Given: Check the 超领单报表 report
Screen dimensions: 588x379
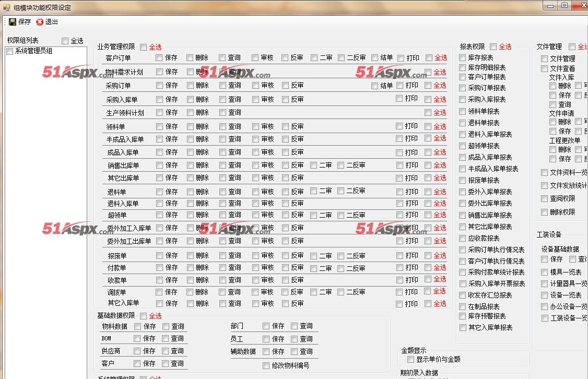Looking at the screenshot, I should pos(462,146).
